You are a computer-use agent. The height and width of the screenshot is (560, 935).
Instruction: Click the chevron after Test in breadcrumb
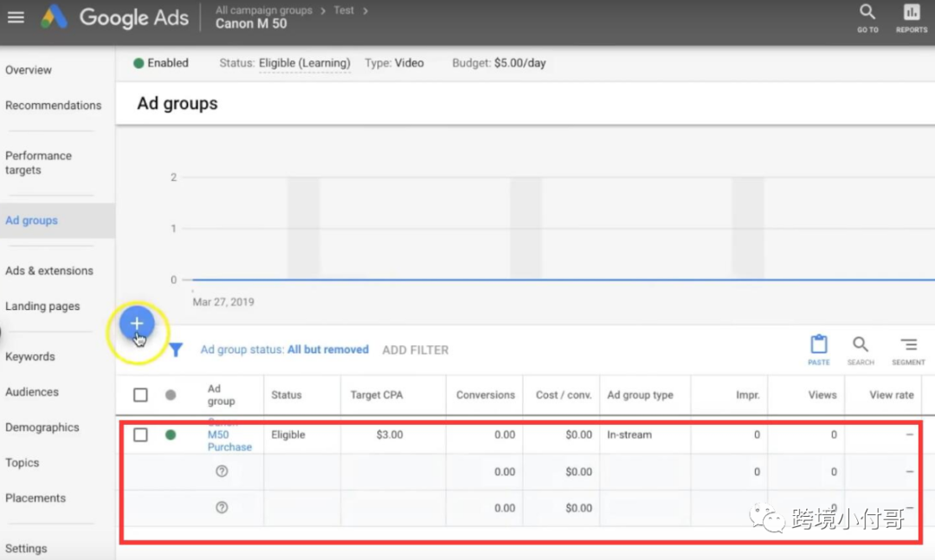(365, 10)
